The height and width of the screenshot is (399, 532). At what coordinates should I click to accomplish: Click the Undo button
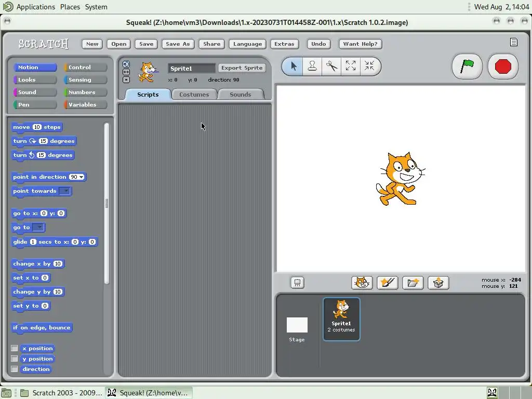(318, 44)
